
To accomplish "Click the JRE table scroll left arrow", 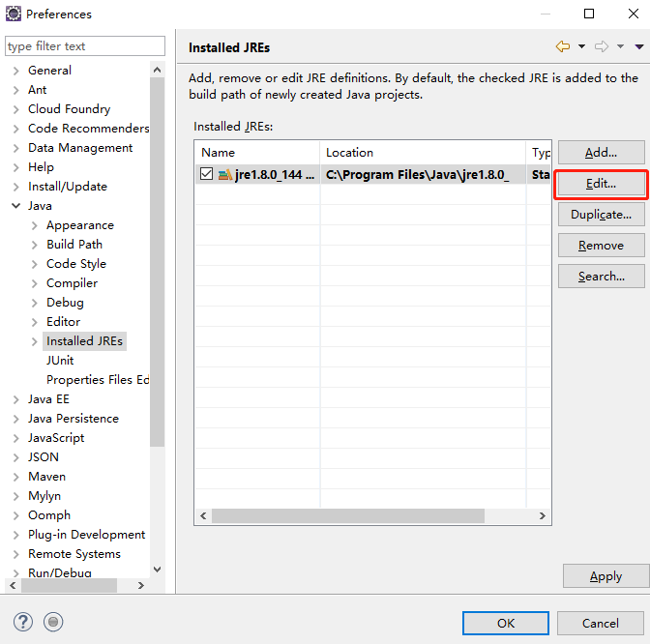I will click(203, 516).
